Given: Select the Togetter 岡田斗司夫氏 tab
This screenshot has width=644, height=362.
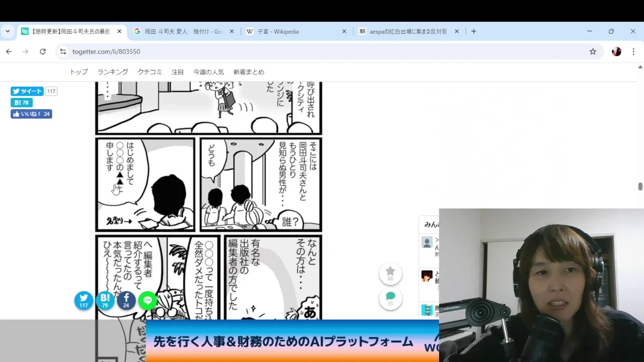Looking at the screenshot, I should [x=71, y=31].
